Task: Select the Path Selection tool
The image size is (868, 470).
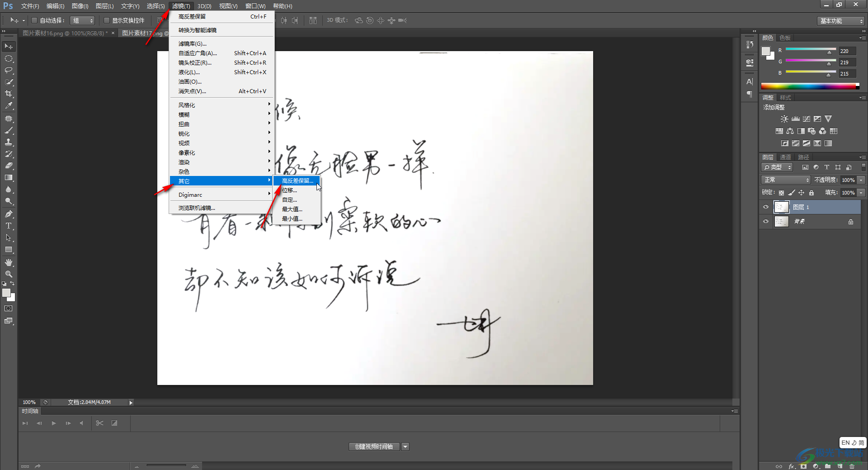Action: [x=9, y=237]
